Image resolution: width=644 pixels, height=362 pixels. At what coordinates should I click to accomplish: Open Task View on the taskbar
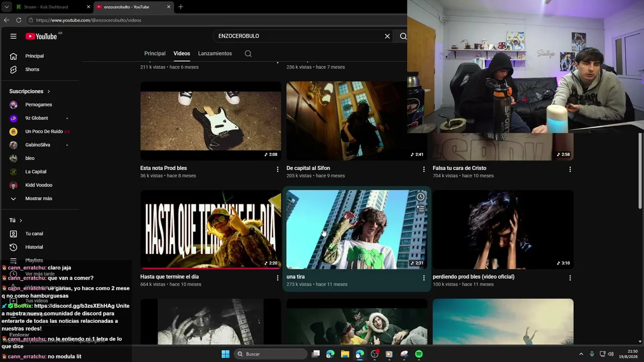point(315,354)
